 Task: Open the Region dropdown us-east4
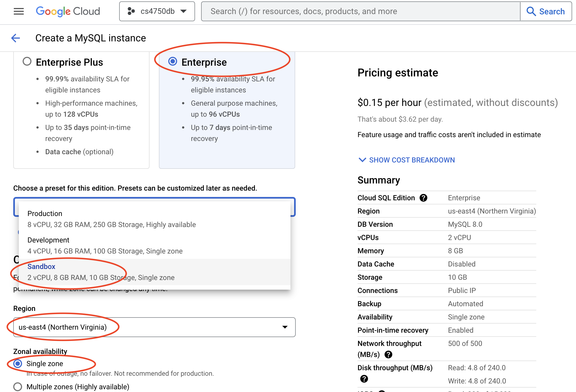[x=154, y=327]
